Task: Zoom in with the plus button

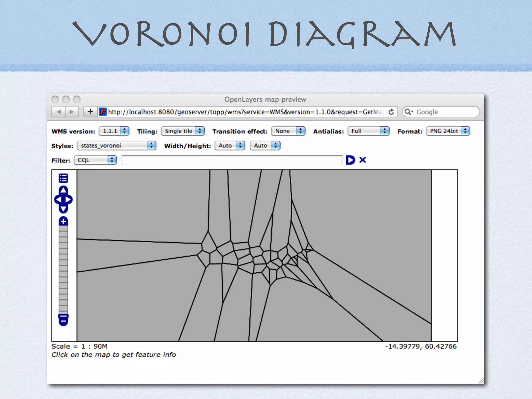Action: (x=63, y=221)
